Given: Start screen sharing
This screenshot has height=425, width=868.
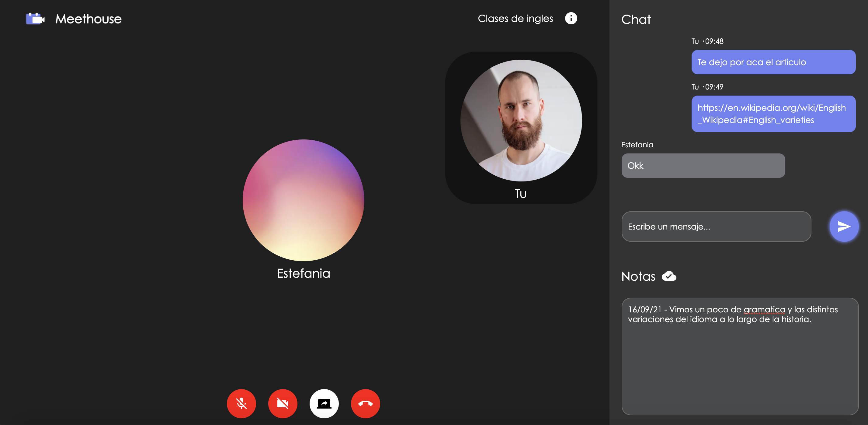Looking at the screenshot, I should click(324, 403).
